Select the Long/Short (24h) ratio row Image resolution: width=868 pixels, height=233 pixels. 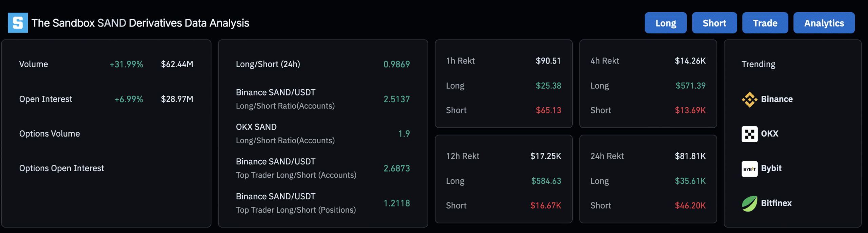pyautogui.click(x=323, y=64)
